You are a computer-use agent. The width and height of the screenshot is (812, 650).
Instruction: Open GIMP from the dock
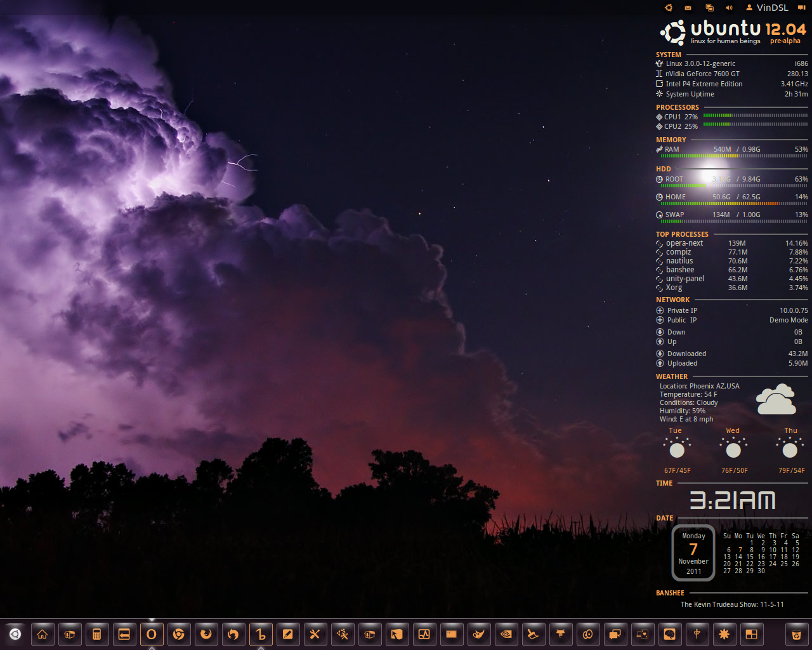pyautogui.click(x=479, y=634)
